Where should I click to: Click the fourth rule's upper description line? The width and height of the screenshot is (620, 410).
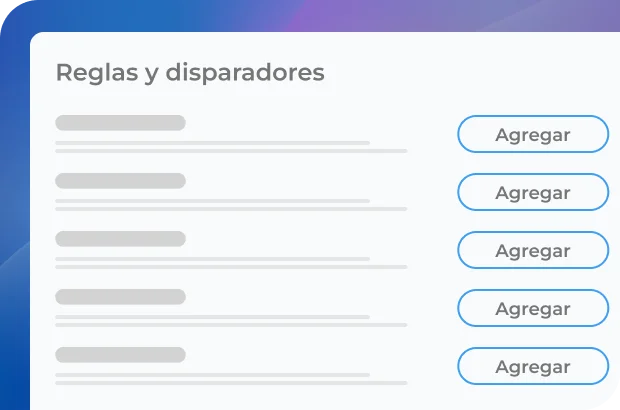coord(212,317)
